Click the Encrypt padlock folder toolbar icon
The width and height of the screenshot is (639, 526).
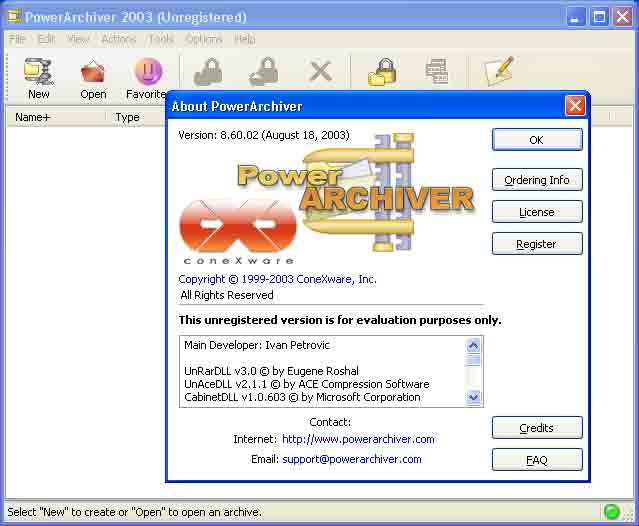tap(382, 72)
